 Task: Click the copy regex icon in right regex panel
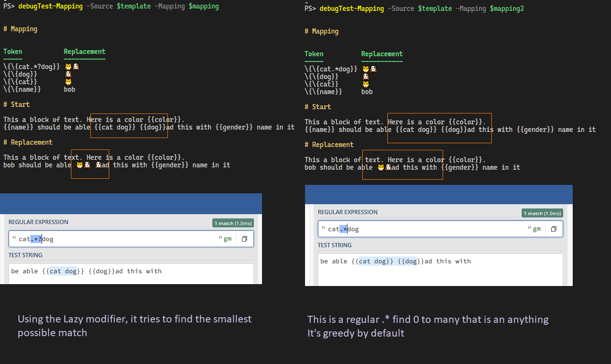click(554, 228)
